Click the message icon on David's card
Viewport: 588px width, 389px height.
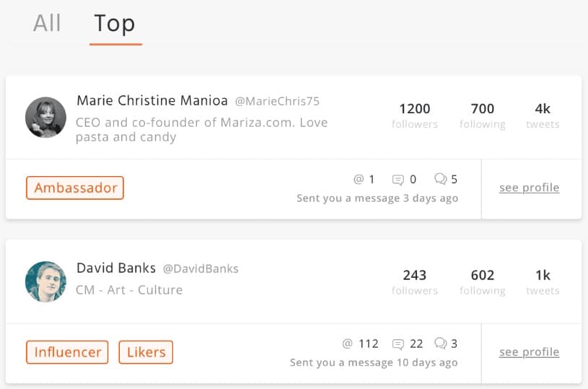pyautogui.click(x=398, y=344)
